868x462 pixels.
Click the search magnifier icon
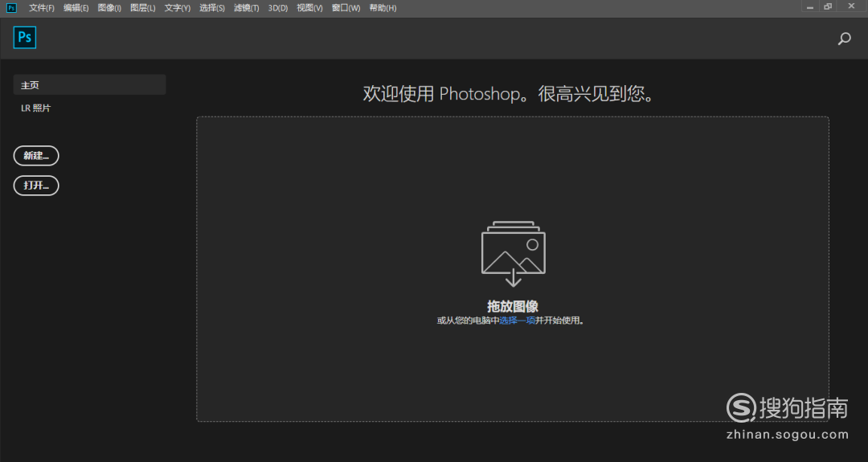[x=844, y=39]
